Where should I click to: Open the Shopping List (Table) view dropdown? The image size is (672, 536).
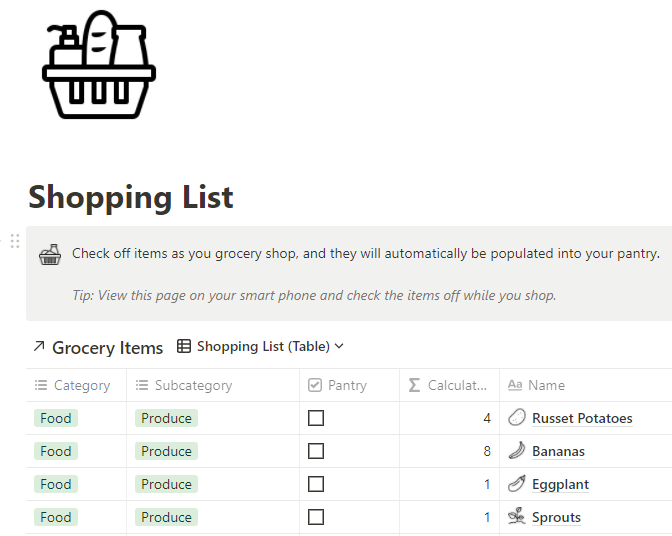(260, 346)
